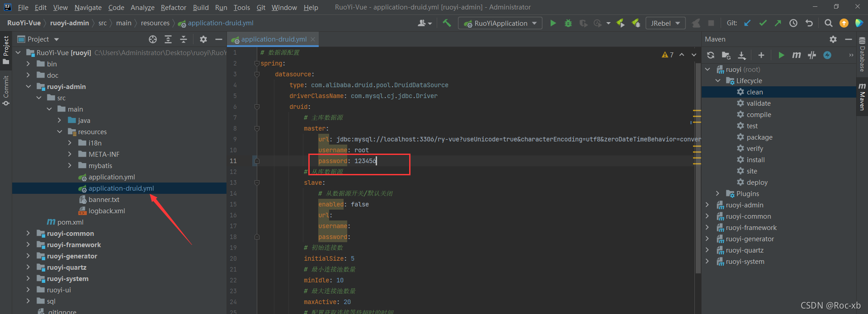
Task: Open the RuoYiApplication run configuration dropdown
Action: click(x=500, y=23)
